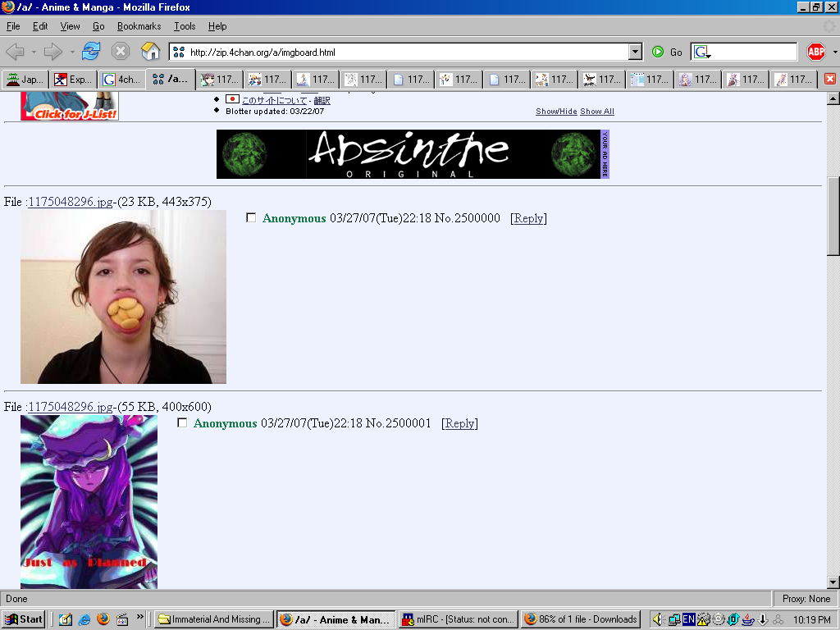Switch to the "4ch..." Google tab
Image resolution: width=840 pixels, height=630 pixels.
tap(121, 80)
